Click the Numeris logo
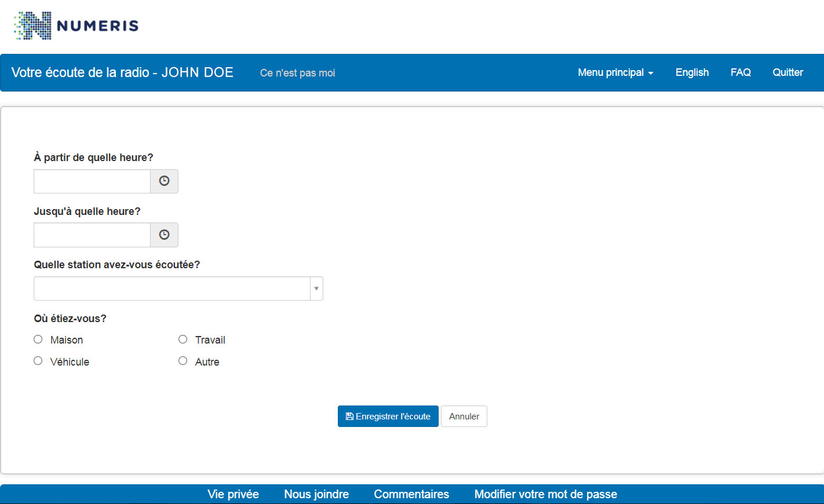The image size is (824, 504). pos(76,25)
